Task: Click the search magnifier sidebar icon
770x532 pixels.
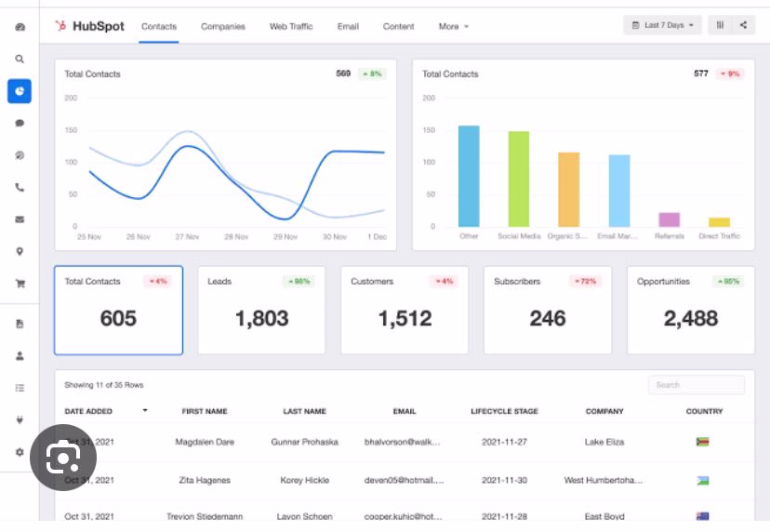Action: click(x=20, y=59)
